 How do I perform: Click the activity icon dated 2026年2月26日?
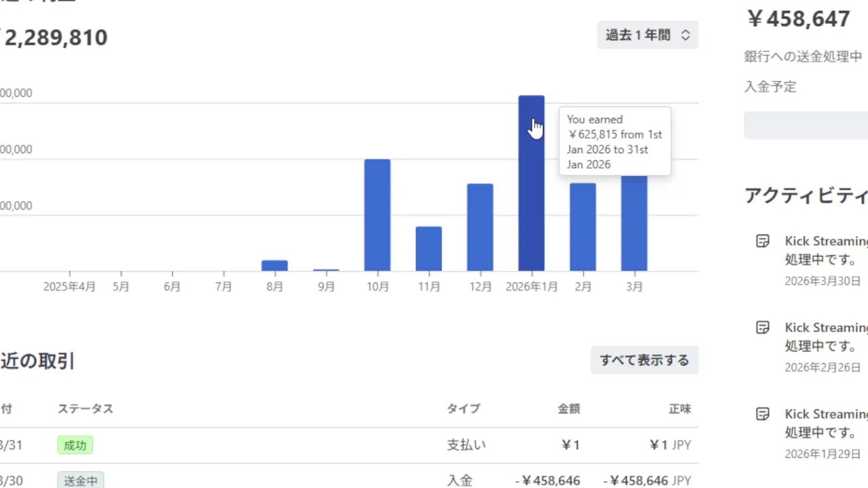click(x=763, y=328)
